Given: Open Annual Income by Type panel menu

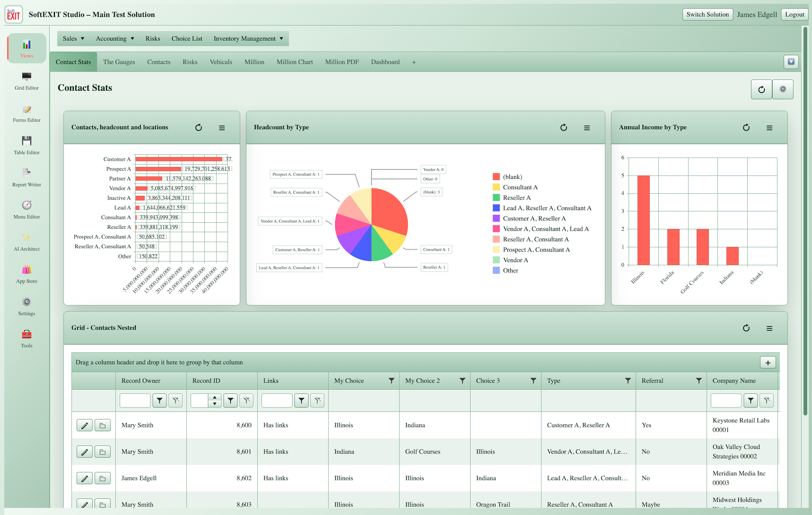Looking at the screenshot, I should tap(769, 128).
